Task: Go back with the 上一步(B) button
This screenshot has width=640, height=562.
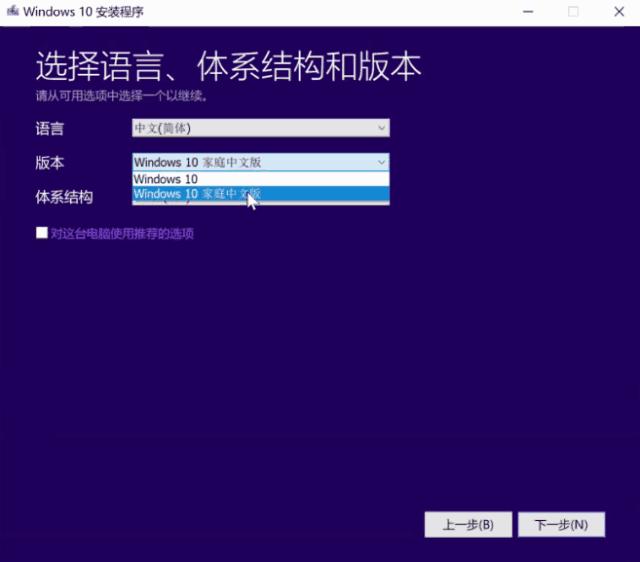Action: [x=468, y=524]
